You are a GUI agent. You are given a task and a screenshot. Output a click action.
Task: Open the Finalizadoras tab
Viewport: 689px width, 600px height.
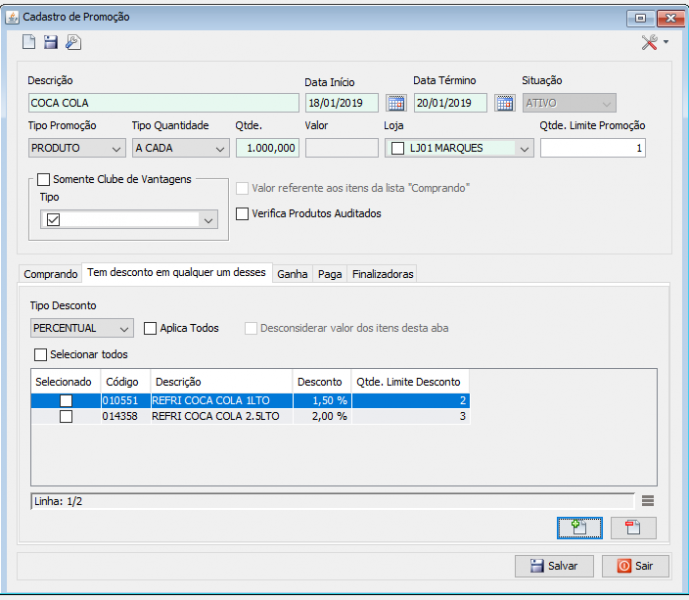point(382,274)
